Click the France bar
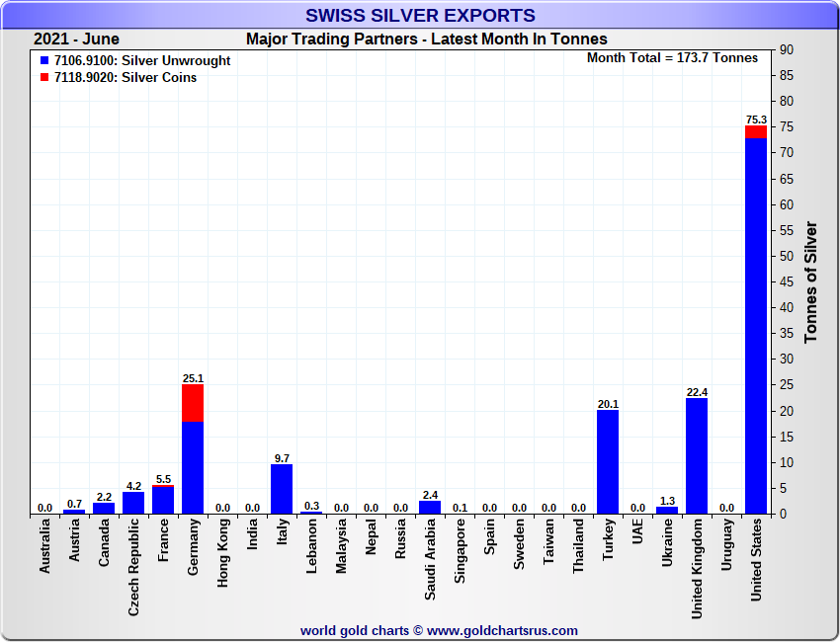 (x=163, y=501)
